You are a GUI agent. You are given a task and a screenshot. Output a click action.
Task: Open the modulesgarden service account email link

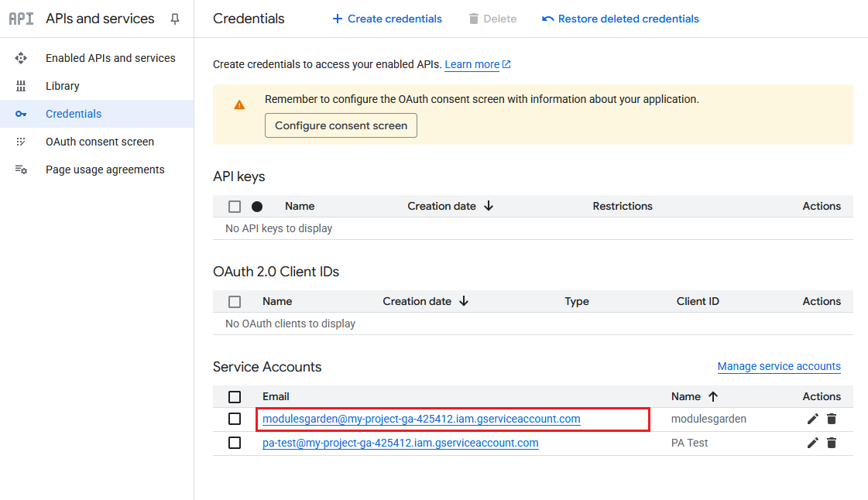tap(421, 419)
